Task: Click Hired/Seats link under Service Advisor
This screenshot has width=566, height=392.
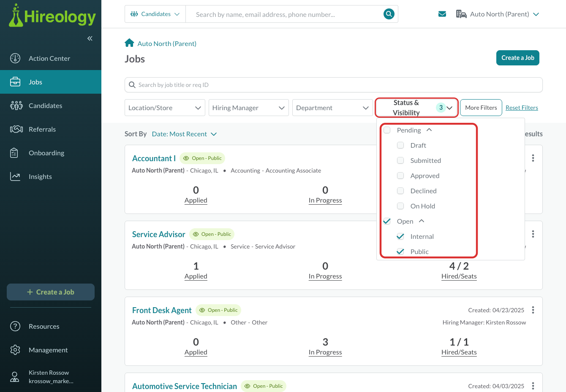Action: (459, 276)
